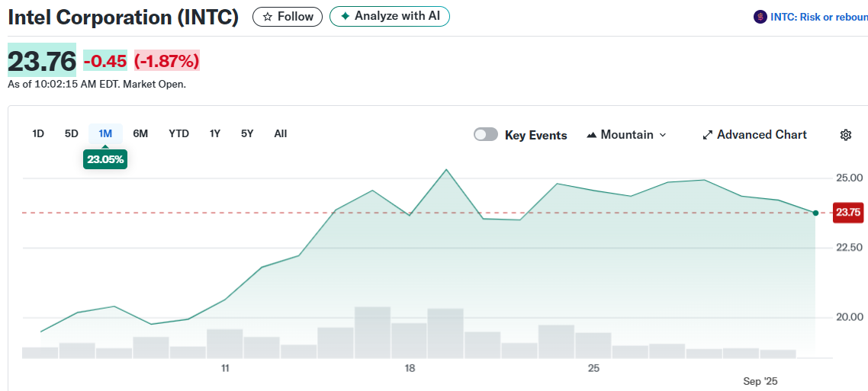Click the date label 18 on x-axis
The image size is (868, 391).
point(410,368)
